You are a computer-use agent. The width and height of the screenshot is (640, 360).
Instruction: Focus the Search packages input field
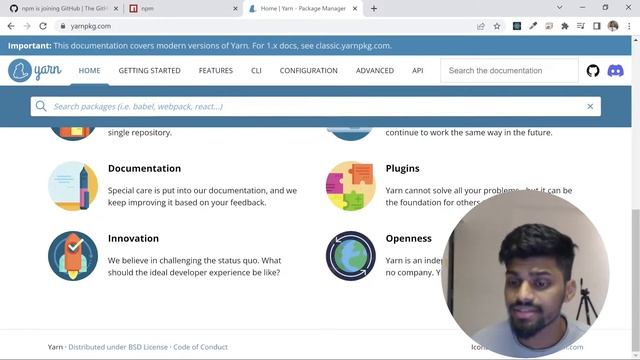click(x=316, y=106)
